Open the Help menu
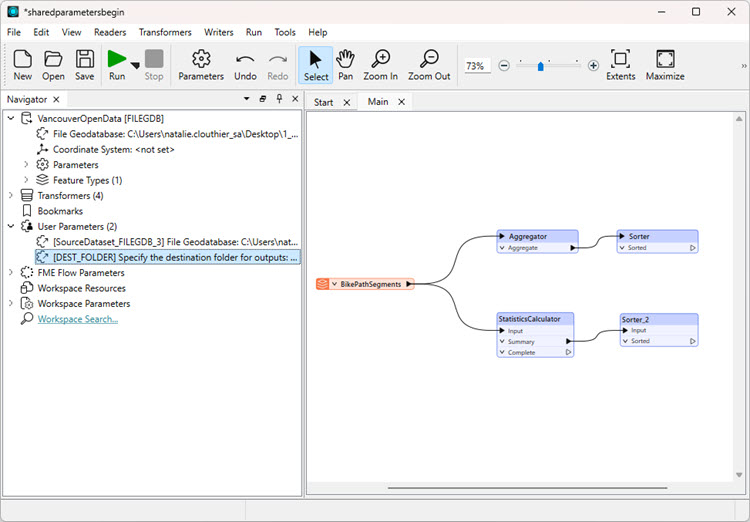Viewport: 750px width, 522px height. pos(318,32)
